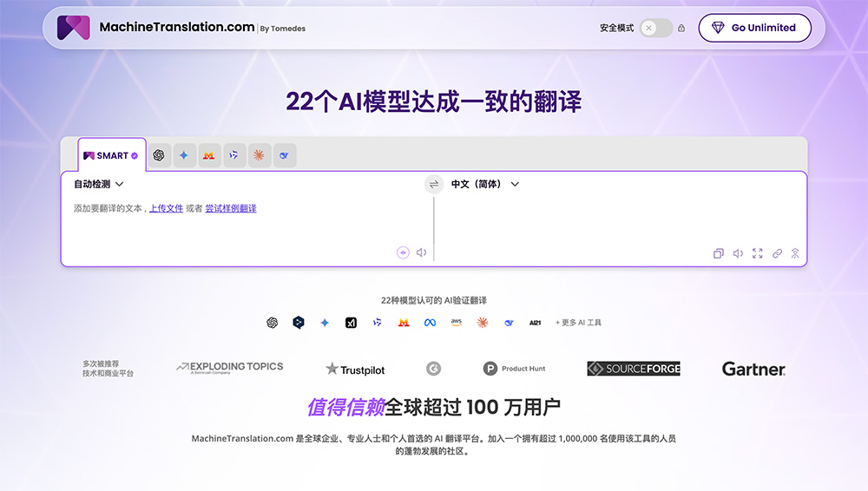Click the DeepSeek whale logo in model list

click(509, 323)
